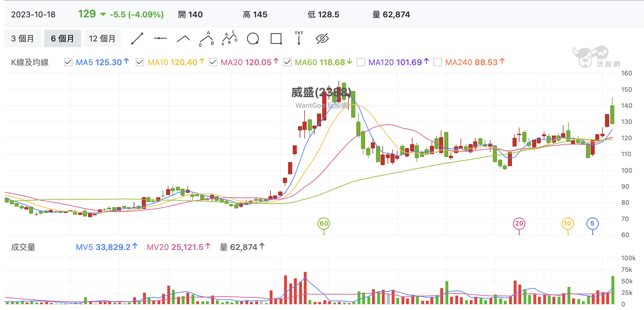Pick the circle drawing tool
Screen dimensions: 644x310
point(253,39)
